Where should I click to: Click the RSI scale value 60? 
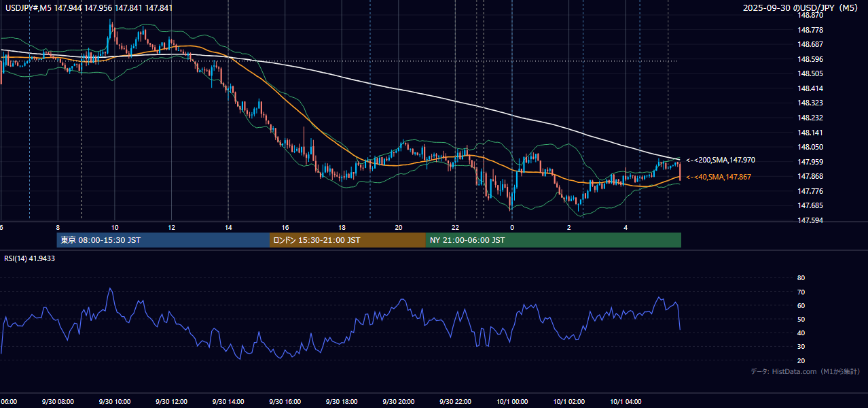(x=801, y=305)
